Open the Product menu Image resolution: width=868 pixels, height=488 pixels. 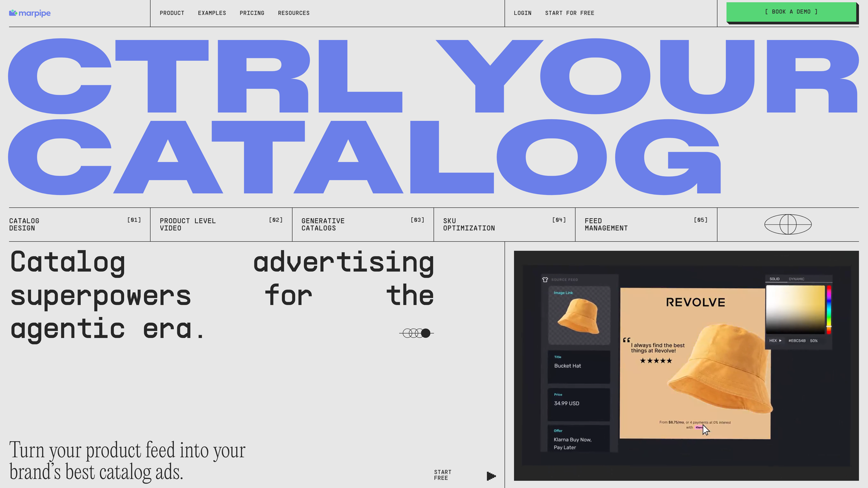[x=172, y=13]
